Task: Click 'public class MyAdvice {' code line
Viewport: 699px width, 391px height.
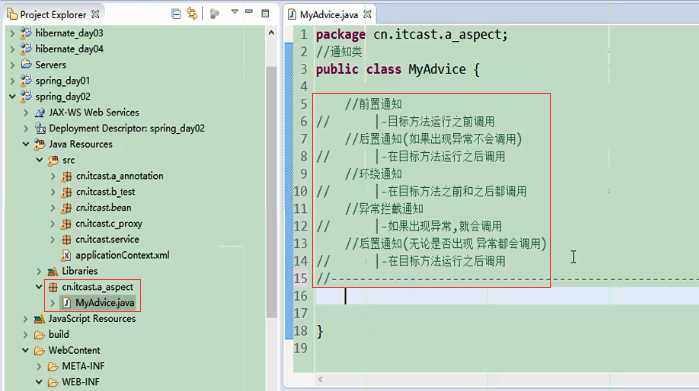Action: point(398,70)
